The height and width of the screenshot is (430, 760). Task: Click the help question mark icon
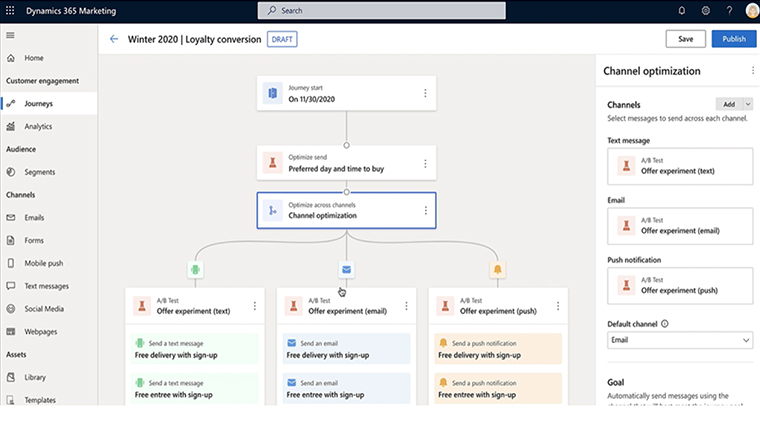click(728, 10)
